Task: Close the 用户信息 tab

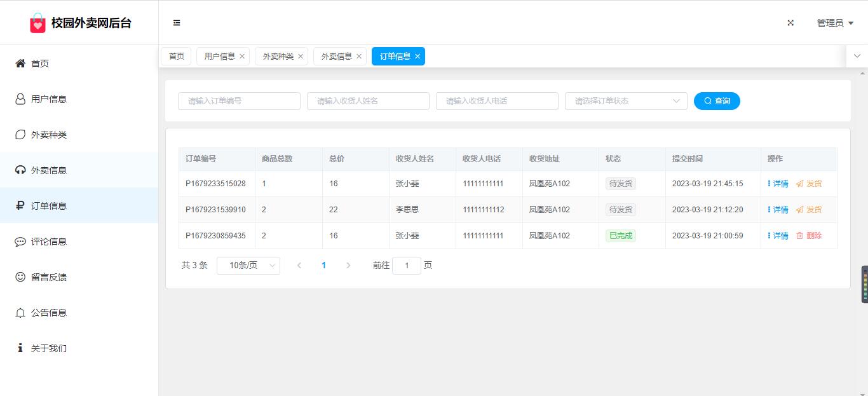Action: click(242, 57)
